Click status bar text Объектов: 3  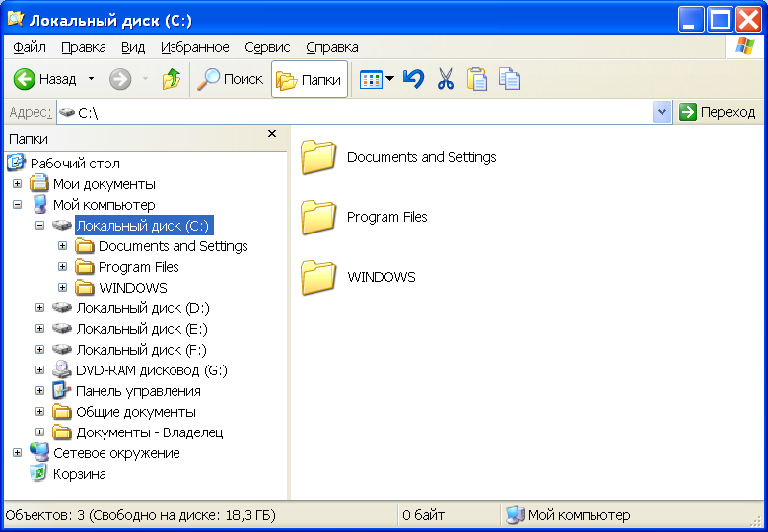pos(45,515)
